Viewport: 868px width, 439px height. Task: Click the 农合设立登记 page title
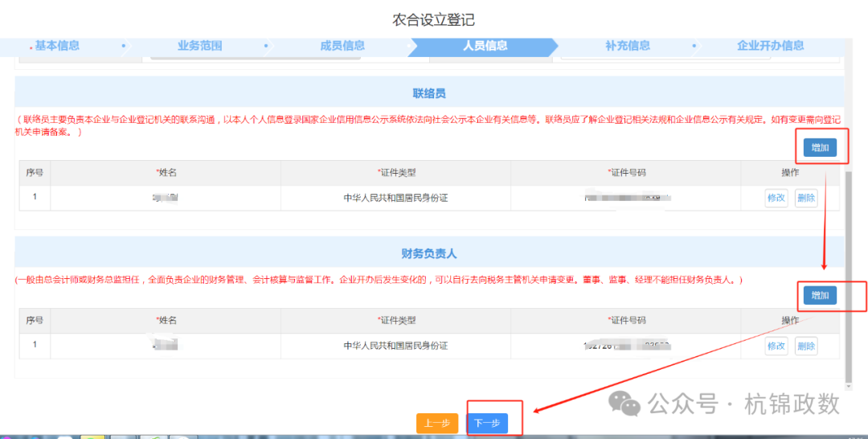433,20
